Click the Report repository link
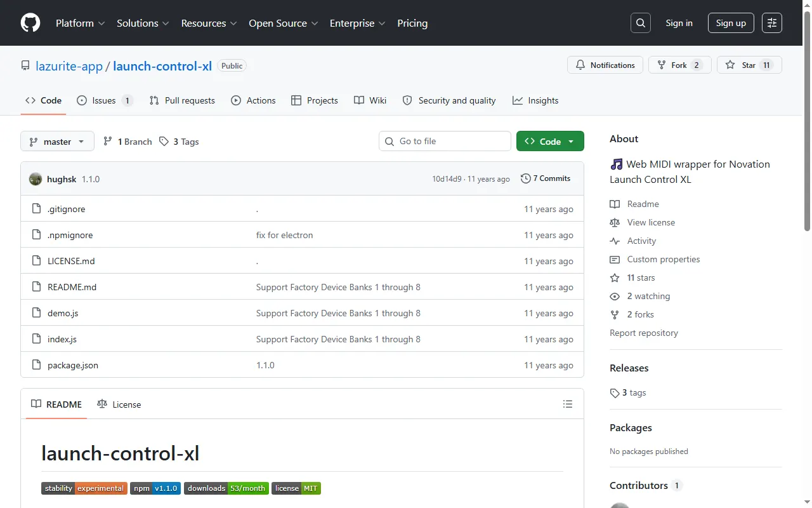This screenshot has height=508, width=812. click(x=644, y=333)
